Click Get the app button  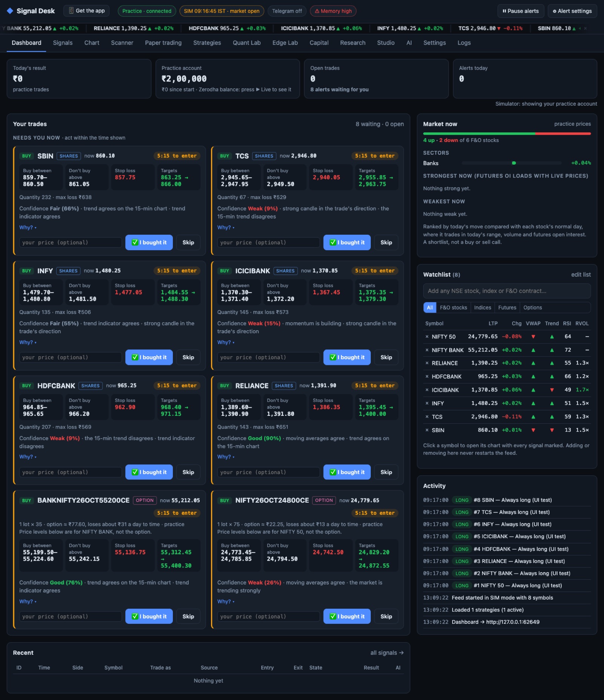pyautogui.click(x=86, y=11)
